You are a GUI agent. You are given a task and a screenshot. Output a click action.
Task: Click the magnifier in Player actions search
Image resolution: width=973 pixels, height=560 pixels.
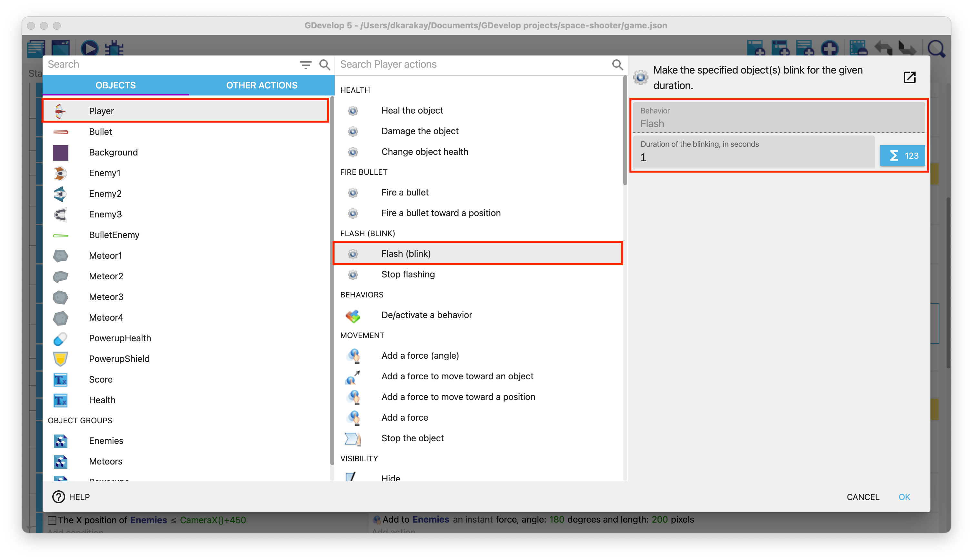click(617, 65)
